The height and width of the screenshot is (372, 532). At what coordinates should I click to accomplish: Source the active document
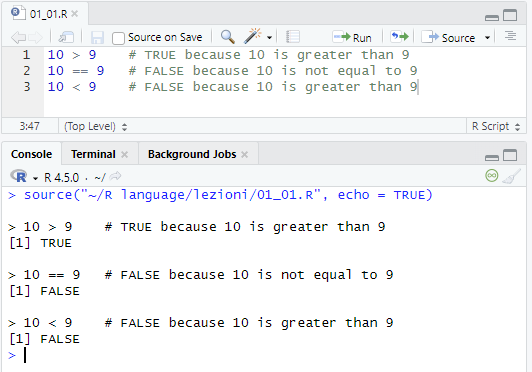point(448,37)
